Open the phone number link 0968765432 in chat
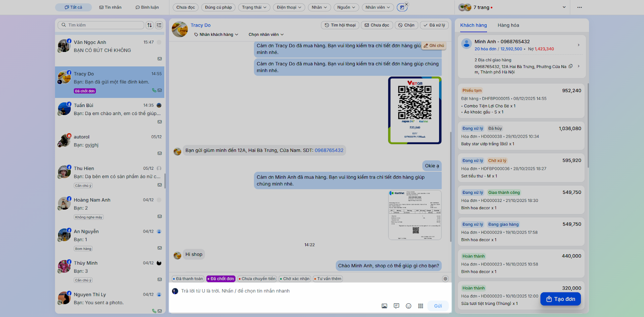 click(x=329, y=150)
